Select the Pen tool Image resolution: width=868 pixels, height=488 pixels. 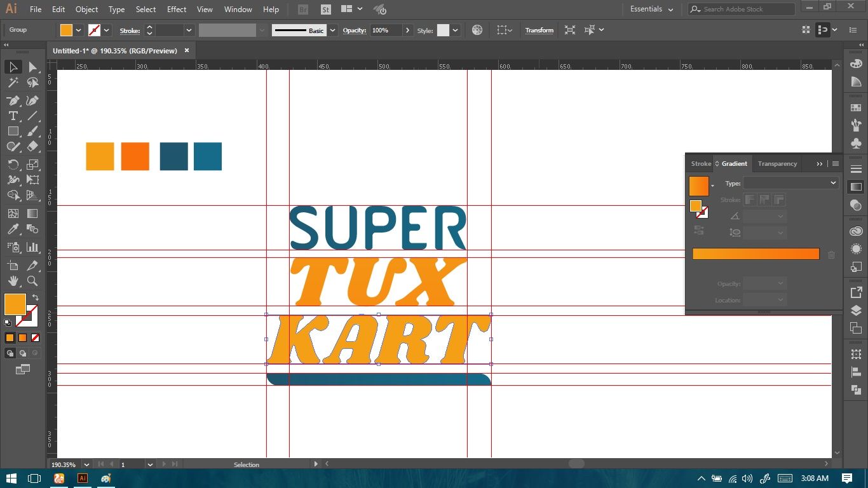13,100
